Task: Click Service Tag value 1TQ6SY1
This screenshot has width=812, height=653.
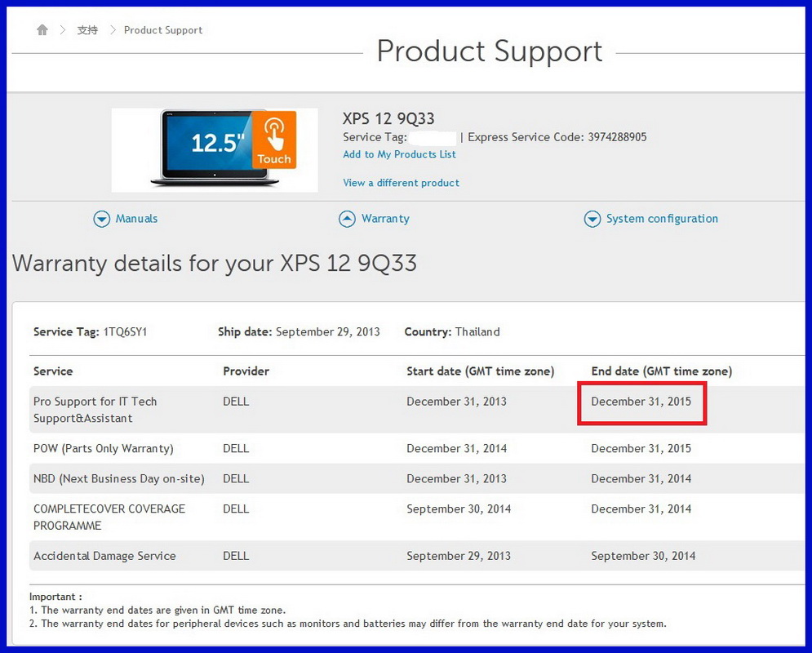Action: [126, 332]
